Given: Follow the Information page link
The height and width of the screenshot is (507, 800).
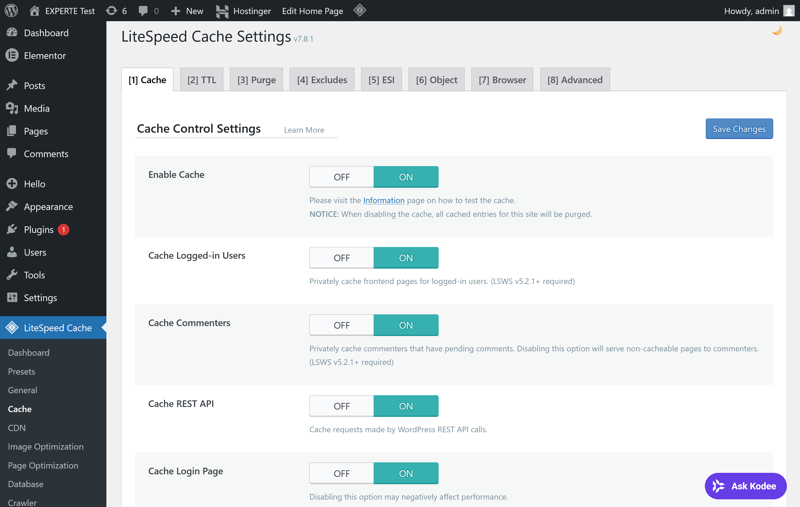Looking at the screenshot, I should [x=384, y=200].
